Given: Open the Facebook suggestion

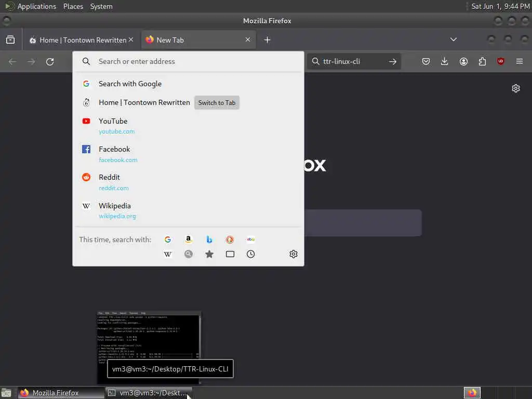Looking at the screenshot, I should coord(188,154).
